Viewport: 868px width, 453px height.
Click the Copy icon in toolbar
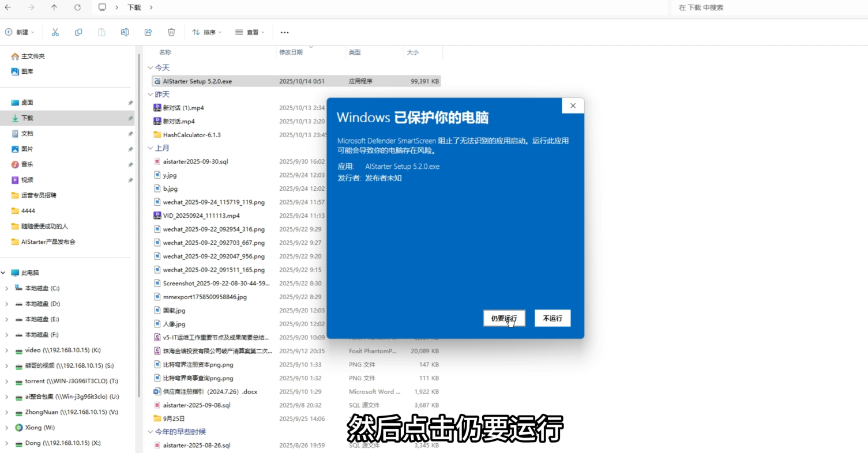(x=78, y=32)
